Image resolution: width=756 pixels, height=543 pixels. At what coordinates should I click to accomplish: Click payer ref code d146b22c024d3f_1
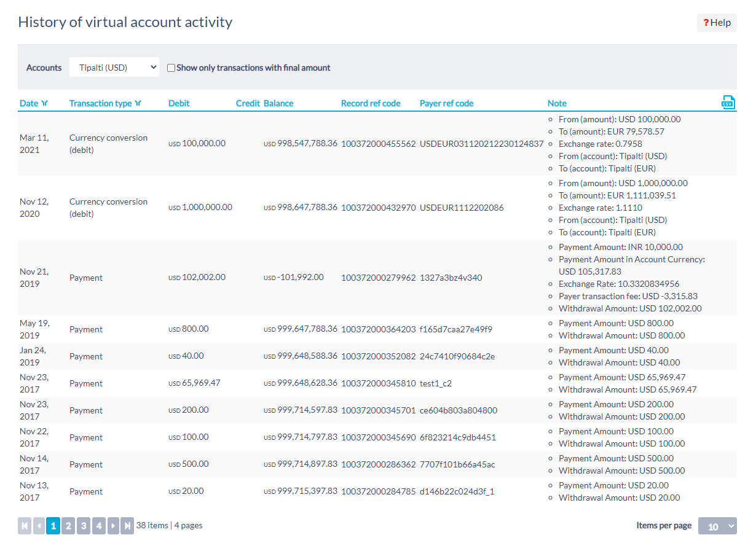click(x=457, y=491)
